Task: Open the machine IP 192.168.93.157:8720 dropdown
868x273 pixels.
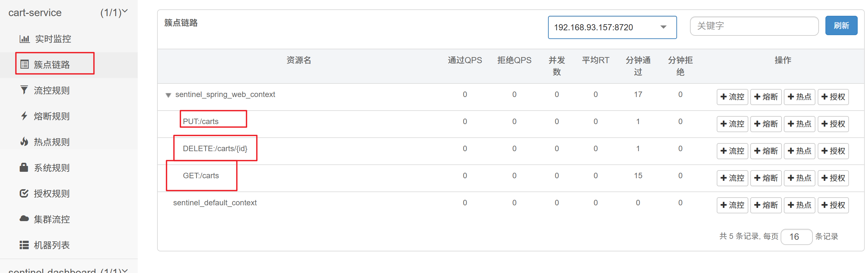Action: pos(612,27)
